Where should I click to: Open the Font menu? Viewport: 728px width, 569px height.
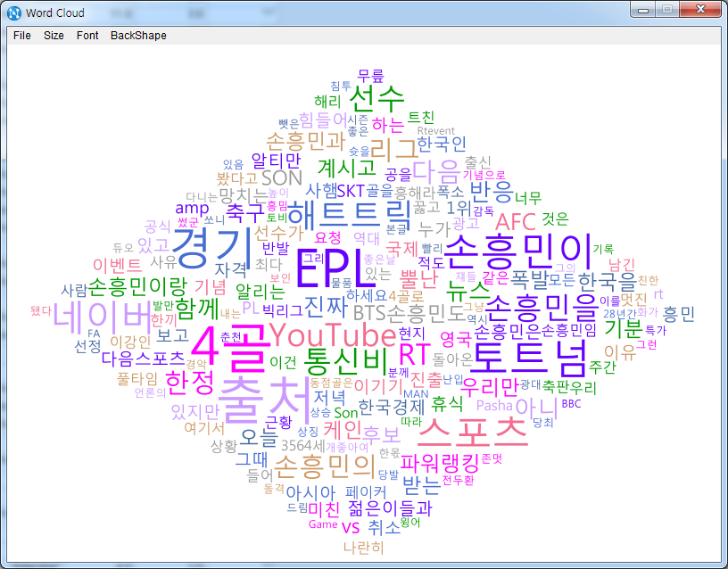point(87,36)
